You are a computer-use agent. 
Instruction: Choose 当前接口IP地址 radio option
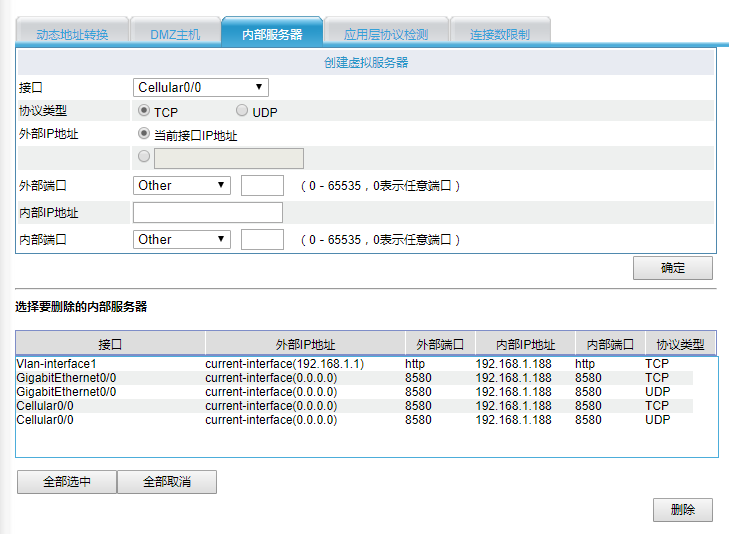144,134
